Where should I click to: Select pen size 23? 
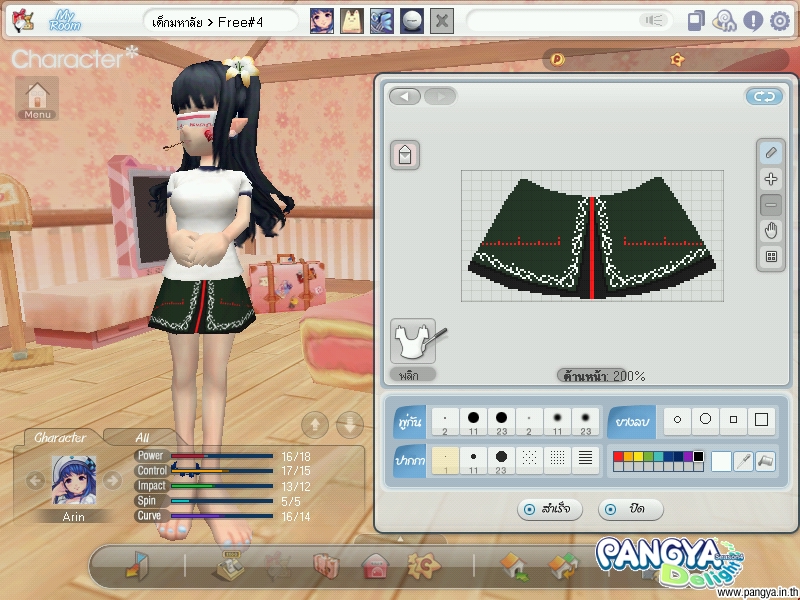point(502,461)
